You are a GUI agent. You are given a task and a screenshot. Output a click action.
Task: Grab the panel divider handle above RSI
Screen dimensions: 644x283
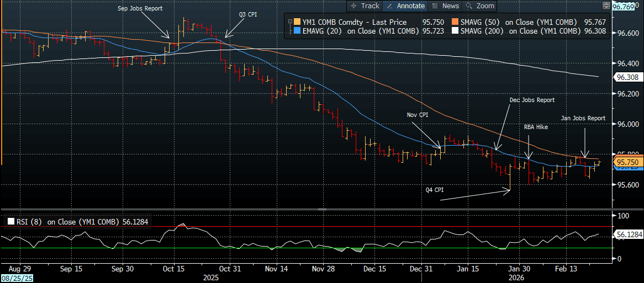[x=322, y=209]
